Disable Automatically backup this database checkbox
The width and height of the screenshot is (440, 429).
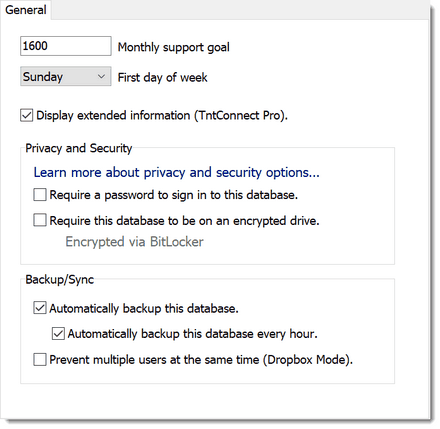pyautogui.click(x=40, y=308)
